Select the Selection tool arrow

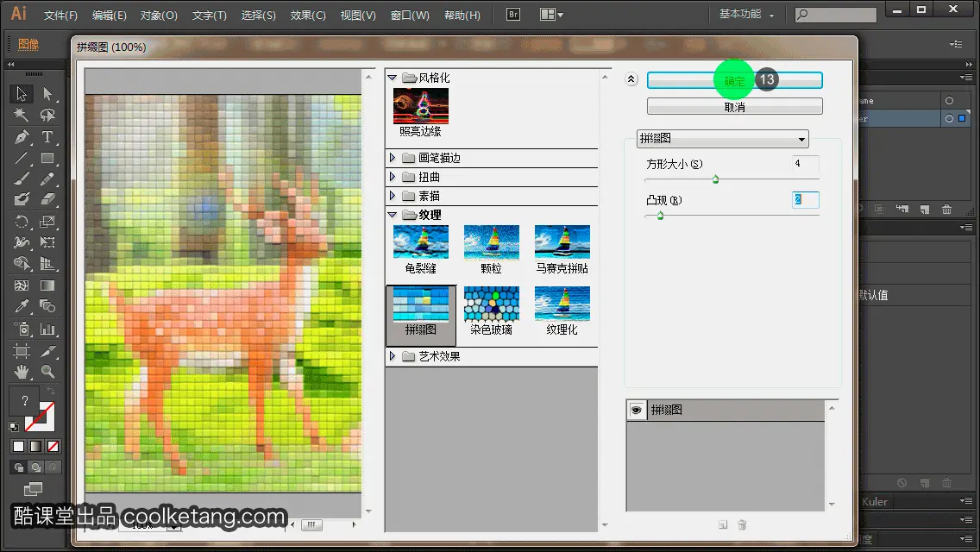[x=22, y=94]
